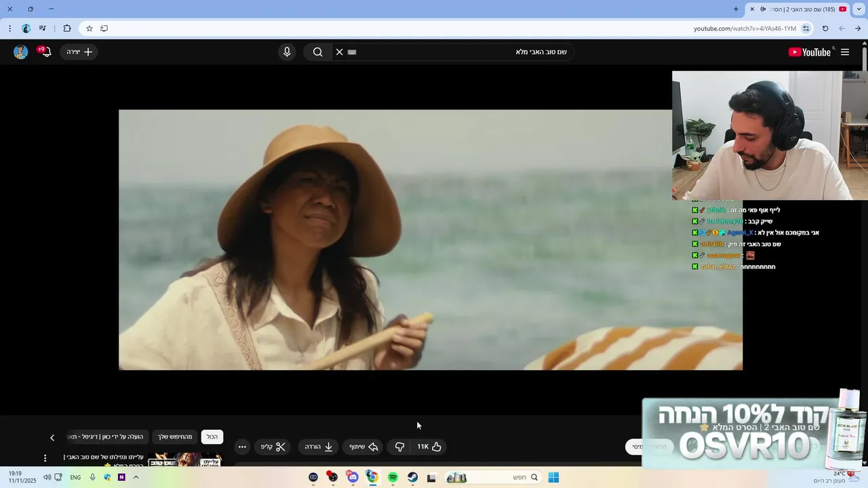Dislike the video with thumbs down
868x488 pixels.
click(399, 447)
